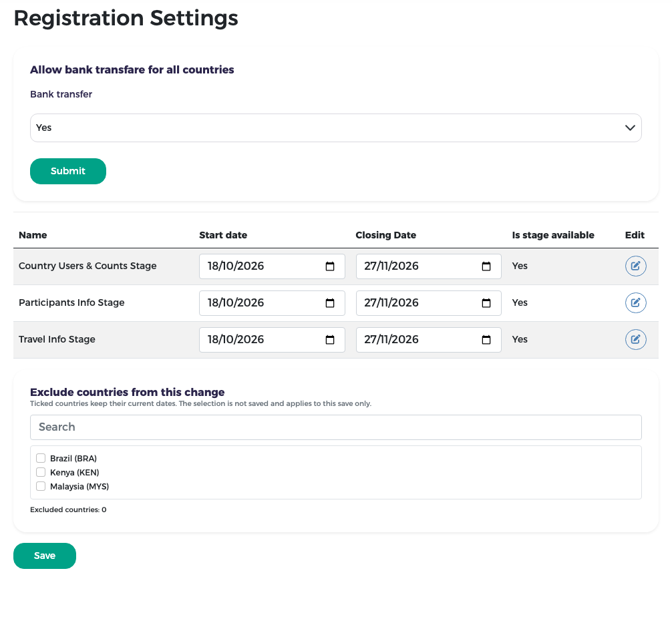Viewport: 672px width, 623px height.
Task: Focus the country Search field
Action: click(x=335, y=427)
